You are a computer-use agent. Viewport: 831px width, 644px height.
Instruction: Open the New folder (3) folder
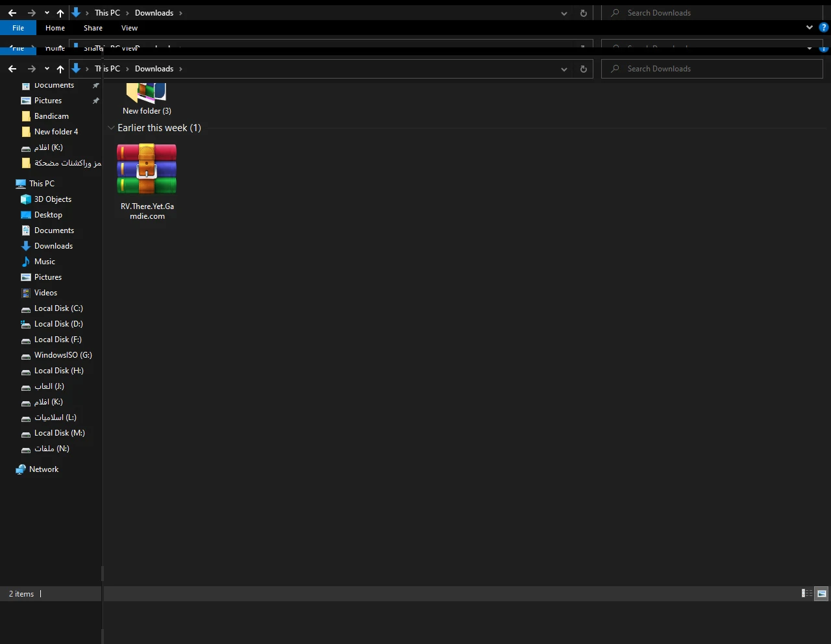pos(147,97)
